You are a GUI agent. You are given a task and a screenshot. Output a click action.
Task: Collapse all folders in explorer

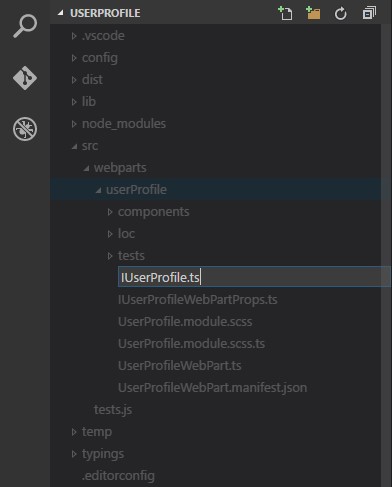click(369, 13)
